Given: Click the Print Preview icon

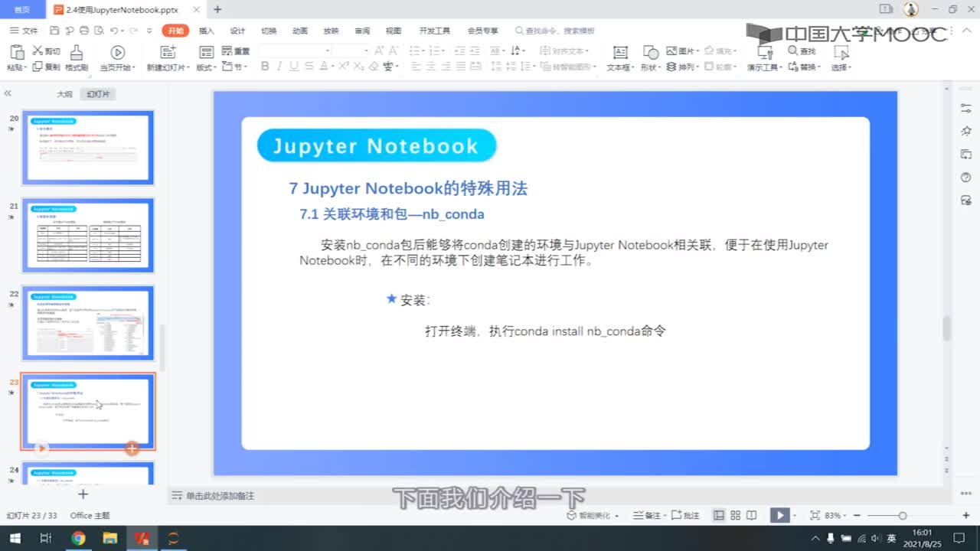Looking at the screenshot, I should pos(97,31).
